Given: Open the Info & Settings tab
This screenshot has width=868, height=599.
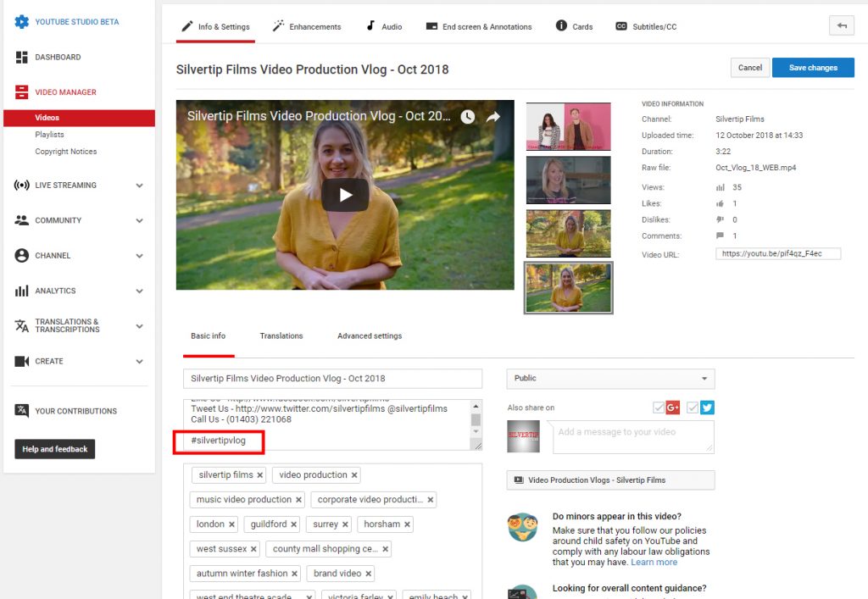Looking at the screenshot, I should tap(215, 26).
